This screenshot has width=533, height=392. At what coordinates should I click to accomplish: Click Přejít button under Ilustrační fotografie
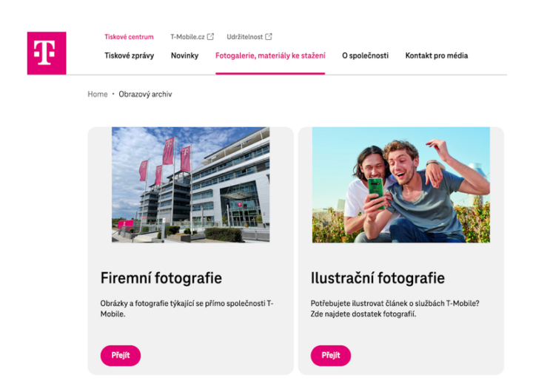click(x=331, y=355)
